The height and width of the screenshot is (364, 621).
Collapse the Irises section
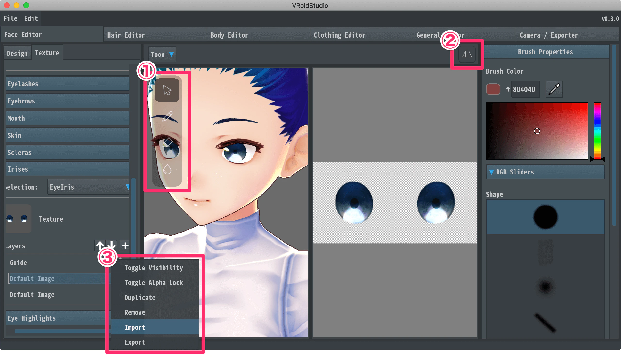(67, 169)
